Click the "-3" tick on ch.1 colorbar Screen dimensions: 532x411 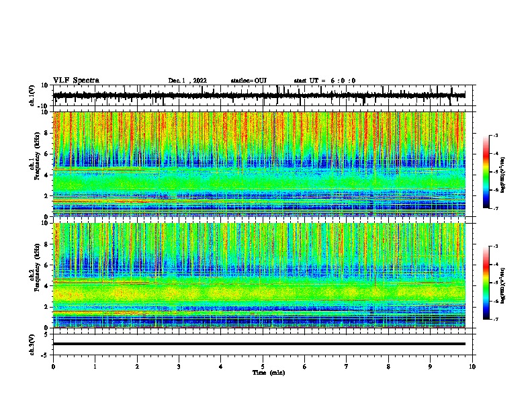496,136
